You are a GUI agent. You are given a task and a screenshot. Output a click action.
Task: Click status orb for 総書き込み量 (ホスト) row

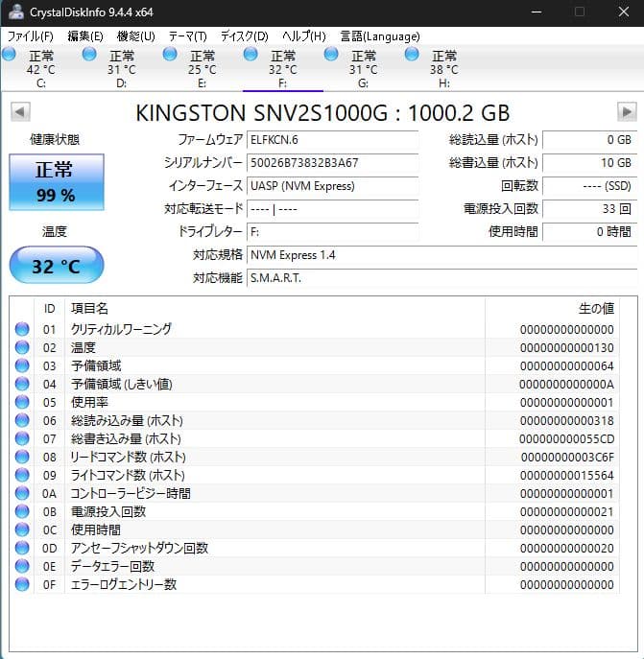click(x=22, y=438)
